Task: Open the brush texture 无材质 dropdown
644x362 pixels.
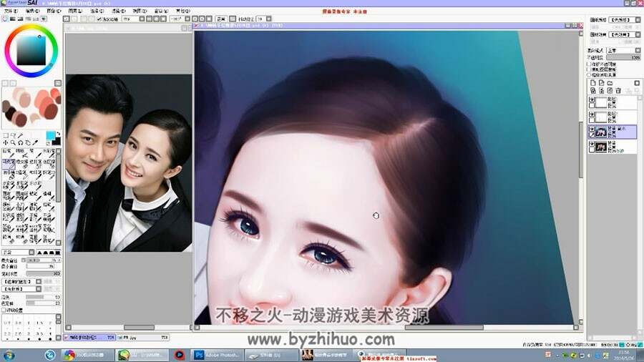Action: pos(39,289)
